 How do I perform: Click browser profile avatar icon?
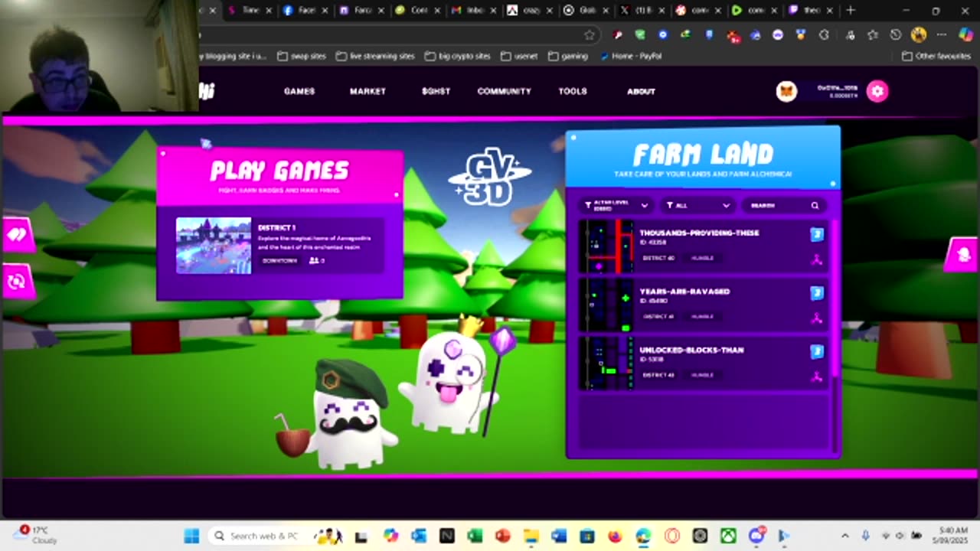click(919, 34)
